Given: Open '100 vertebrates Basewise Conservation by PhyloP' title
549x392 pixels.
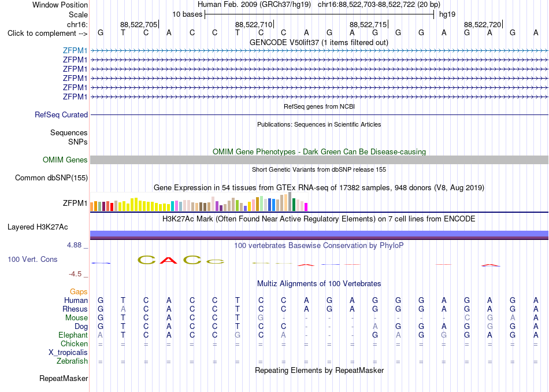Looking at the screenshot, I should [x=319, y=246].
